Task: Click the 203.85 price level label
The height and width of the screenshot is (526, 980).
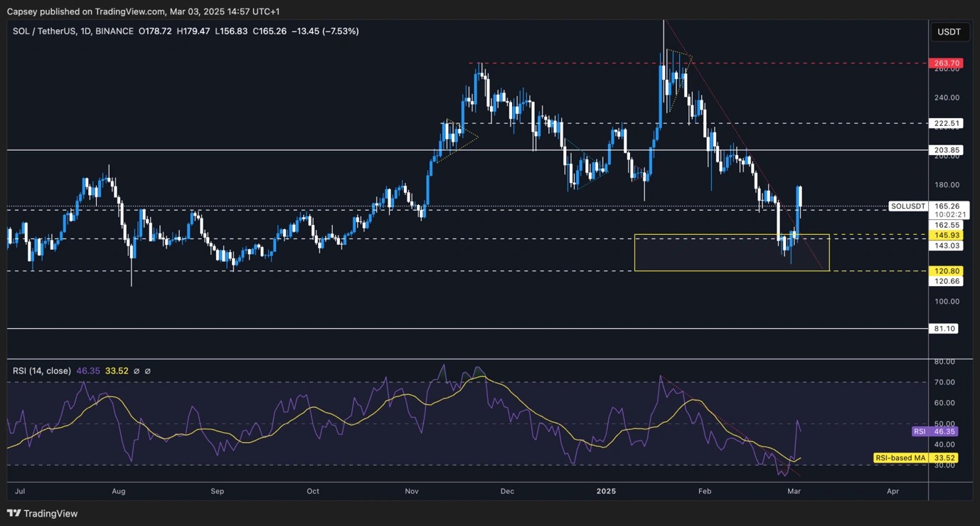Action: tap(946, 150)
